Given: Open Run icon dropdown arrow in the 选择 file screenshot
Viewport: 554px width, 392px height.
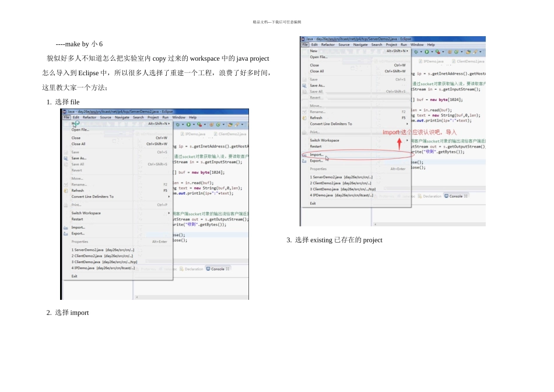Looking at the screenshot, I should (194, 124).
